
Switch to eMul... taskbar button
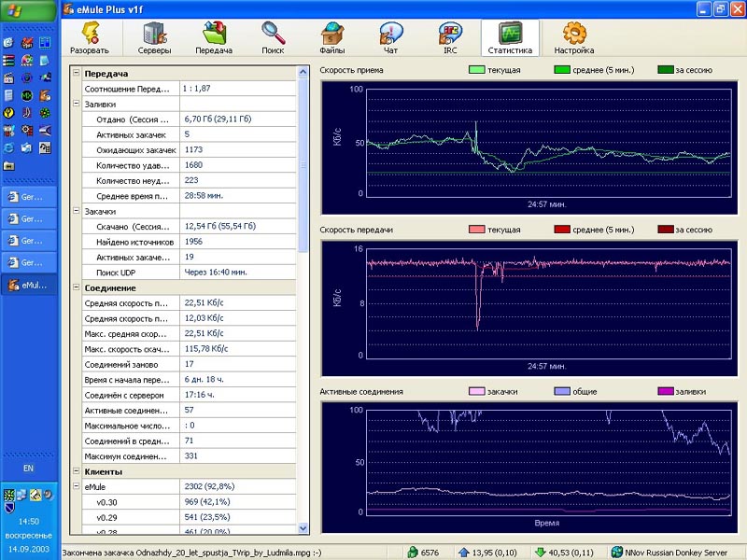(29, 285)
